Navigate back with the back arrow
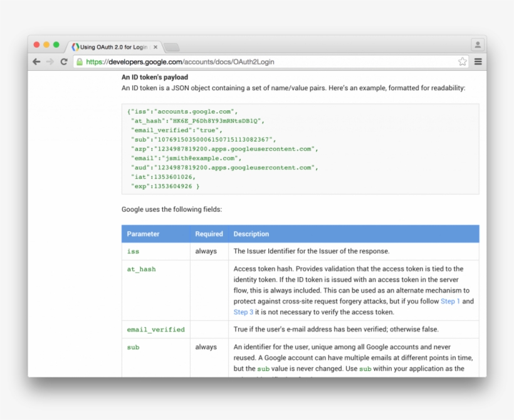Screen dimensions: 514x420 pyautogui.click(x=36, y=61)
